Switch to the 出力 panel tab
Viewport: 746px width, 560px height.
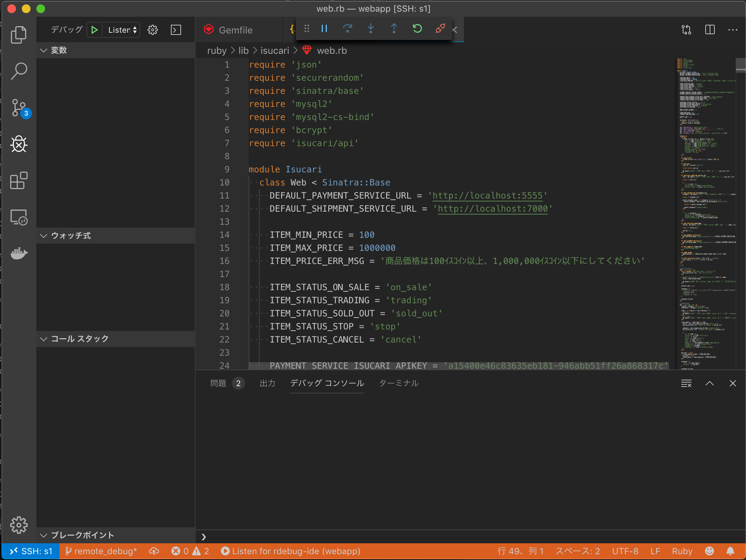[x=268, y=383]
